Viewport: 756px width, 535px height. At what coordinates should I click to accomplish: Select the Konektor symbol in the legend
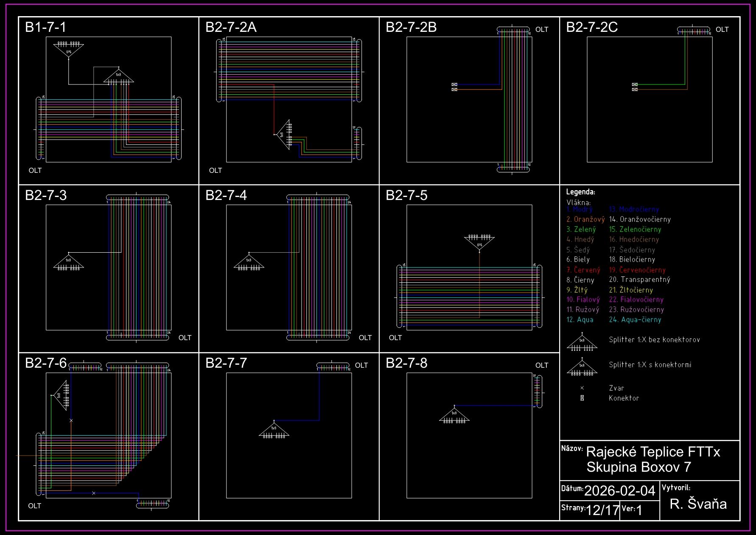pyautogui.click(x=582, y=398)
